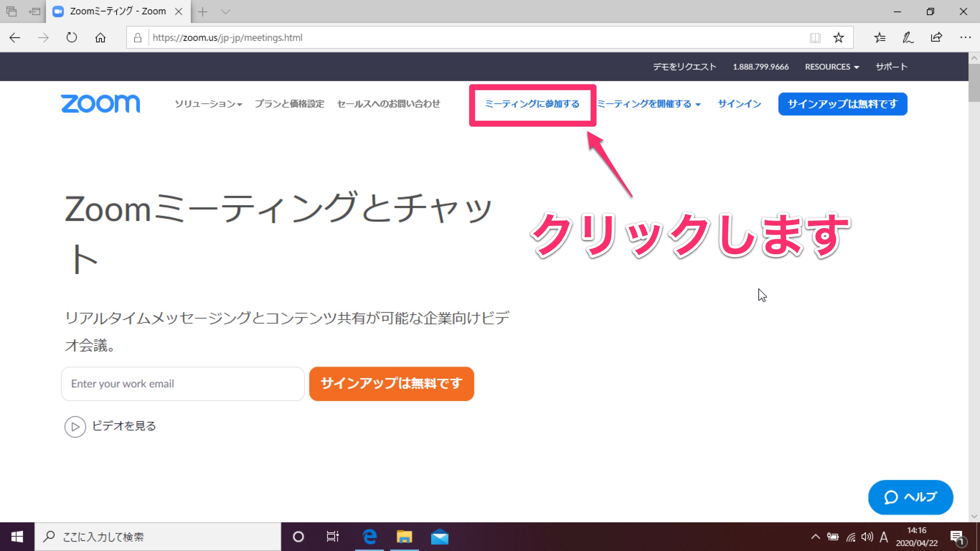Open the RESOURCES dropdown
This screenshot has width=980, height=551.
click(x=831, y=67)
